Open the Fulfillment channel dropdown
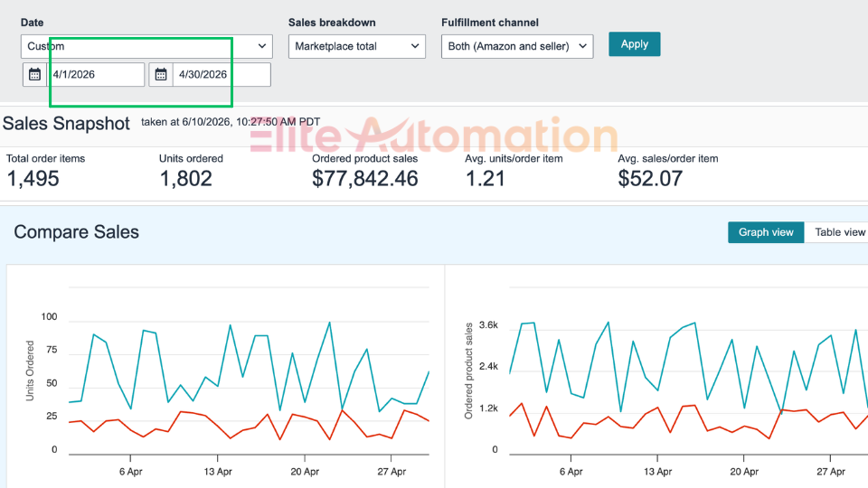This screenshot has height=488, width=868. tap(517, 46)
